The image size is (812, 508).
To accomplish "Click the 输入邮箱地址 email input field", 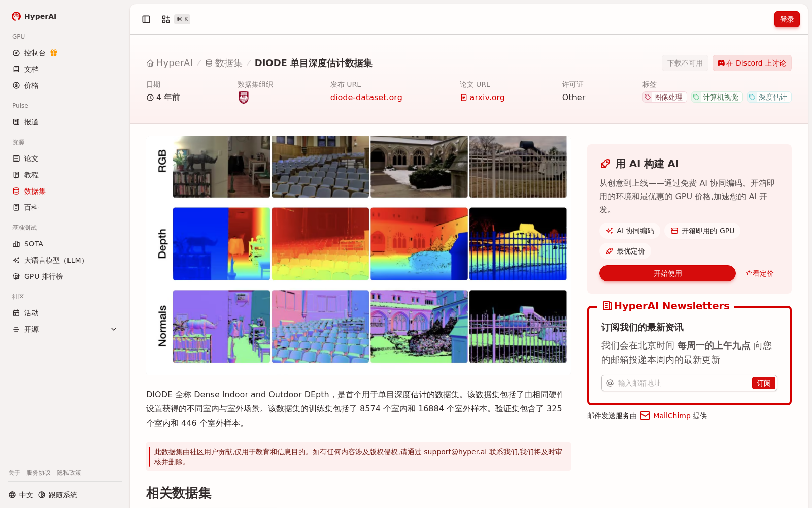I will (683, 383).
